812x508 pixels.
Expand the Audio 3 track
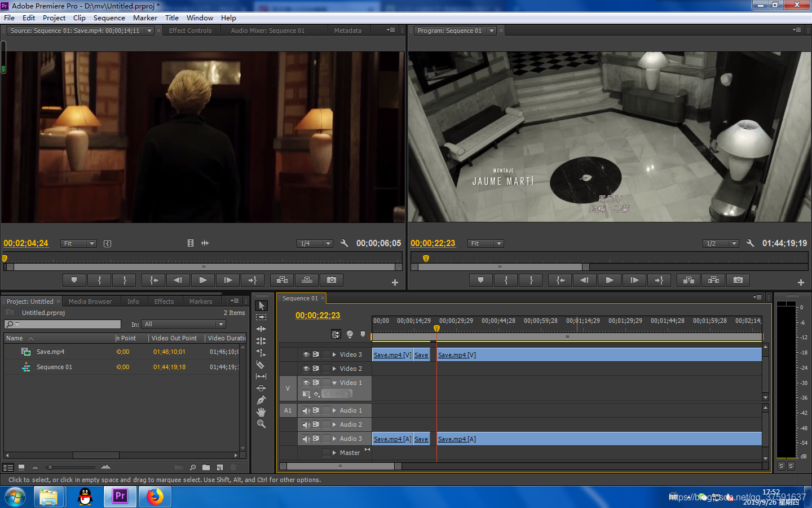tap(334, 439)
